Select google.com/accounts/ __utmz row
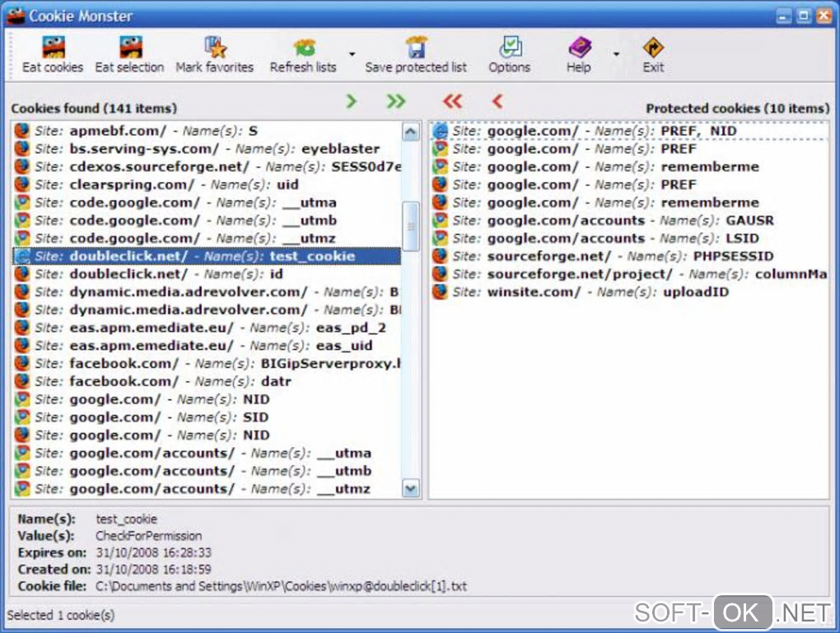This screenshot has height=633, width=840. [x=207, y=489]
